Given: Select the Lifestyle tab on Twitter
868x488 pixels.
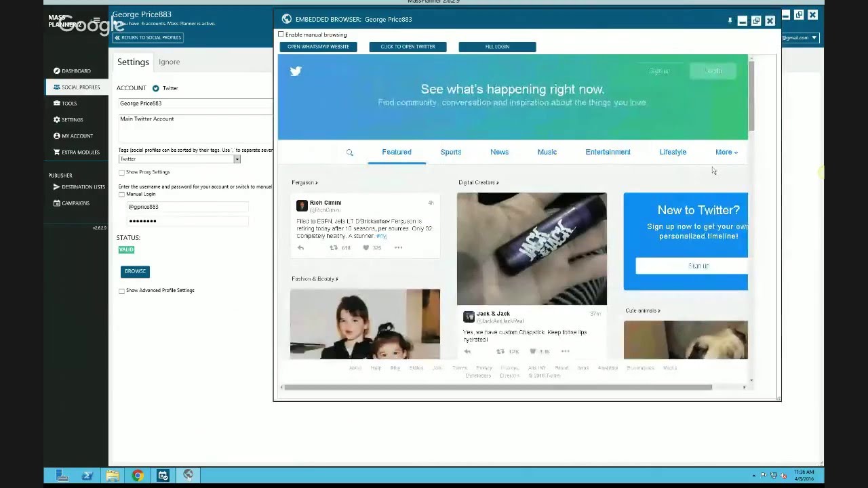Looking at the screenshot, I should tap(673, 152).
